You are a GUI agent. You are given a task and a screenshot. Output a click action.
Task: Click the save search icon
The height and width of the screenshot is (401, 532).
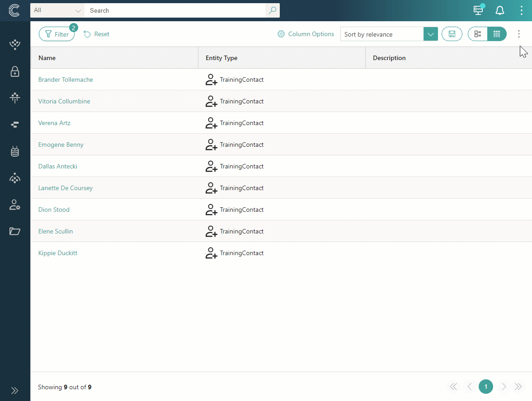click(452, 34)
